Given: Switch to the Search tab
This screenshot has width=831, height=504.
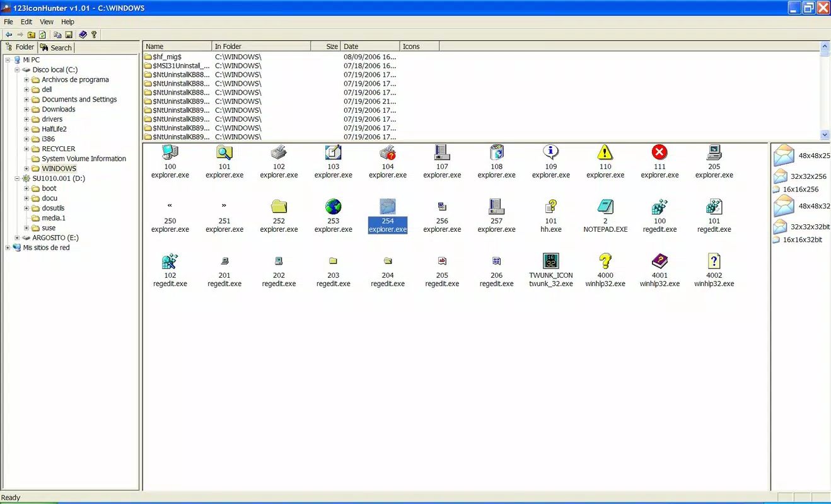Looking at the screenshot, I should pyautogui.click(x=56, y=47).
